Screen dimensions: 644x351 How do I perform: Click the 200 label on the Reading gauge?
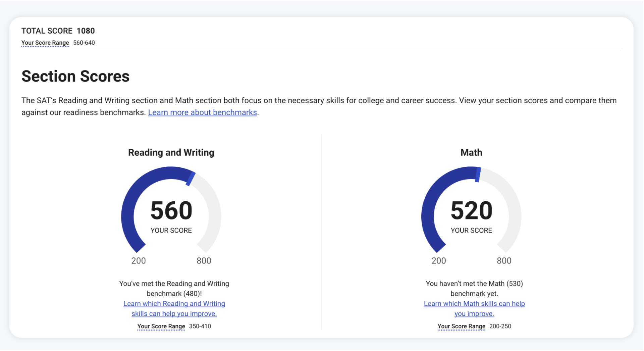coord(138,260)
